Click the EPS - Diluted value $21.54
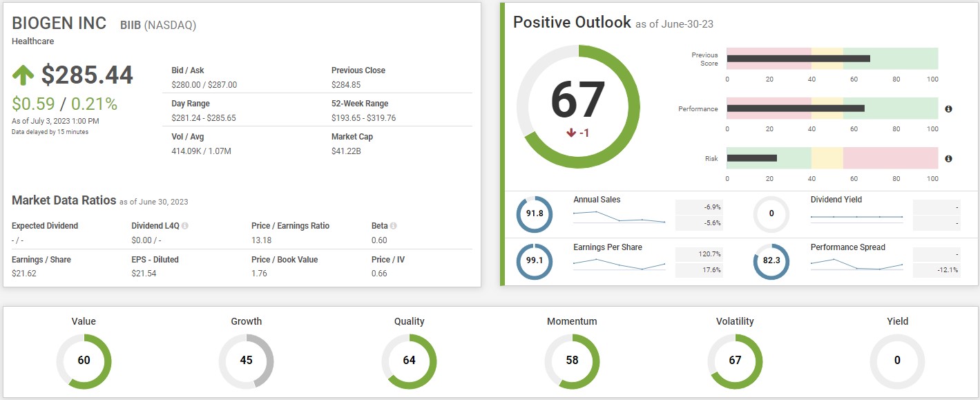This screenshot has height=400, width=980. pyautogui.click(x=144, y=274)
